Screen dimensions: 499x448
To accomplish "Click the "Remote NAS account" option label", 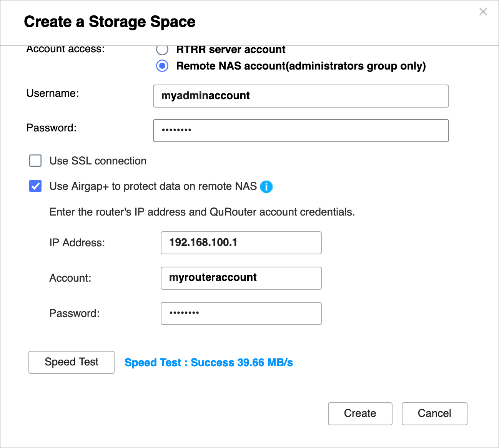I will (x=301, y=66).
